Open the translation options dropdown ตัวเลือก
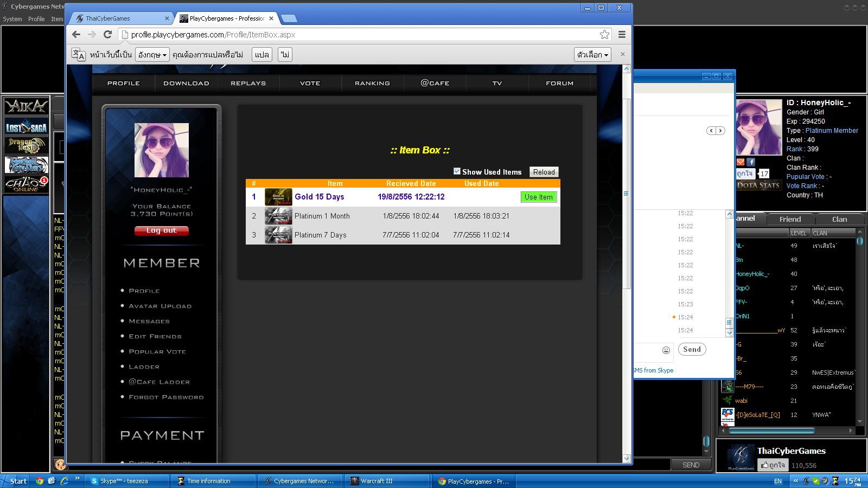The width and height of the screenshot is (868, 488). [593, 55]
